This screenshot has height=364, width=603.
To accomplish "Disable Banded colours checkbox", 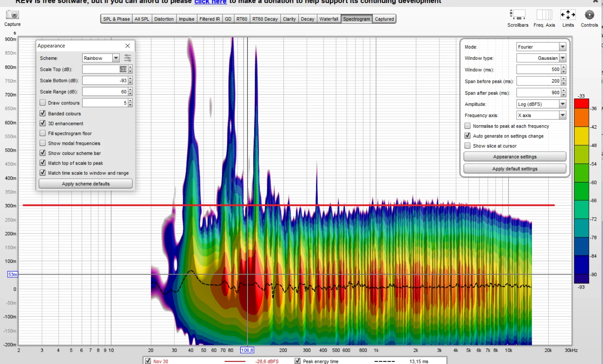I will pos(43,113).
